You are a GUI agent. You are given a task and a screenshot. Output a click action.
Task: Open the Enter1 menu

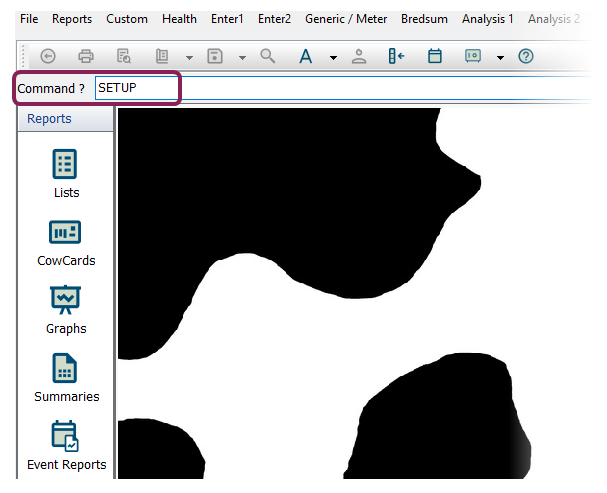pos(227,19)
